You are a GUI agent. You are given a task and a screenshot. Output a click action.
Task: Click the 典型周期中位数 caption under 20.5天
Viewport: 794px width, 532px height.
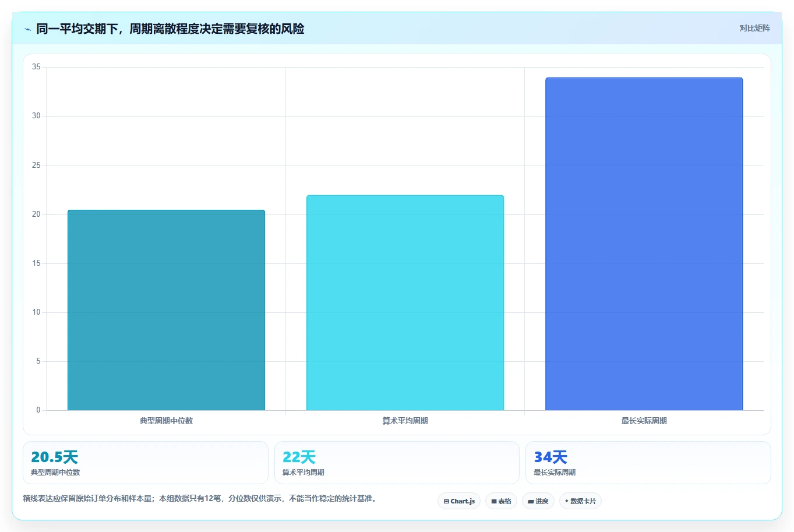[55, 473]
